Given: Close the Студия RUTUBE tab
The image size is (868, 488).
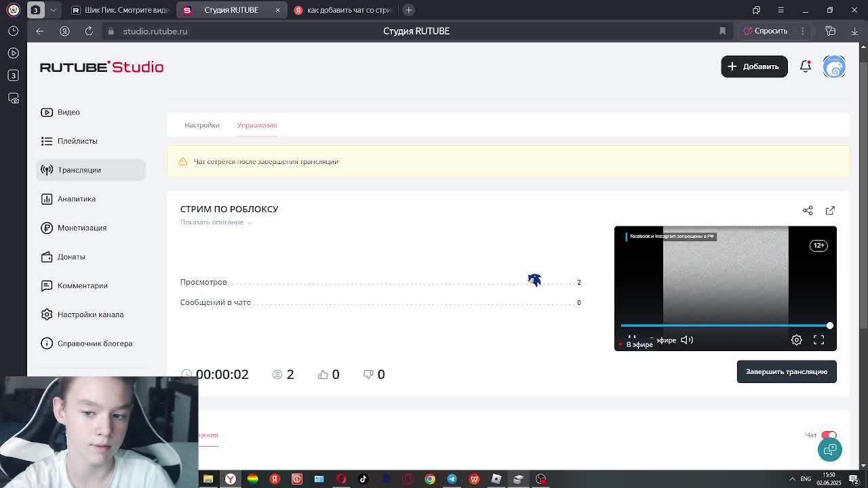Looking at the screenshot, I should [x=277, y=10].
